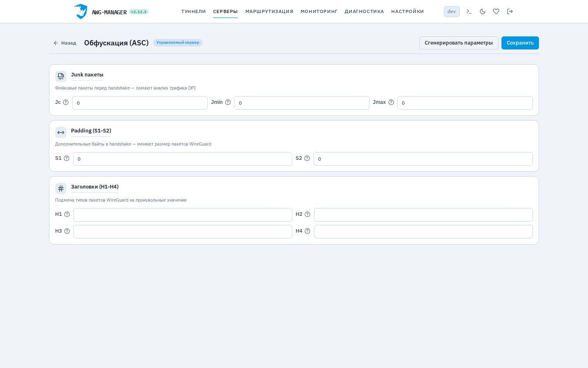Click the back arrow icon

click(56, 43)
